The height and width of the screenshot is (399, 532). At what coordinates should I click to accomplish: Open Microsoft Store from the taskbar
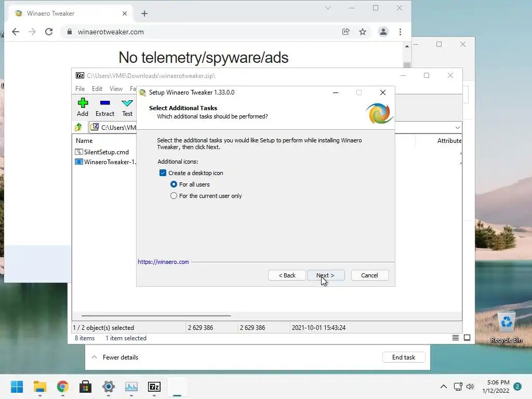tap(86, 387)
